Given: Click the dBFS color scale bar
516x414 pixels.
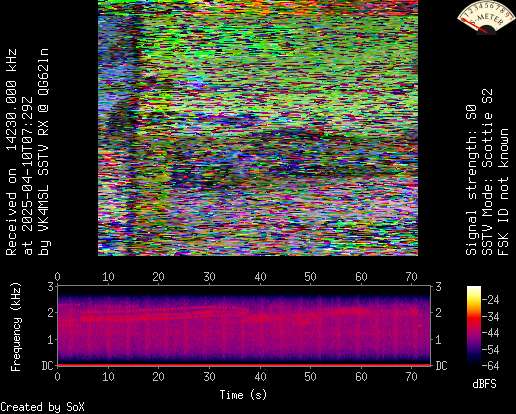Looking at the screenshot, I should pos(474,326).
